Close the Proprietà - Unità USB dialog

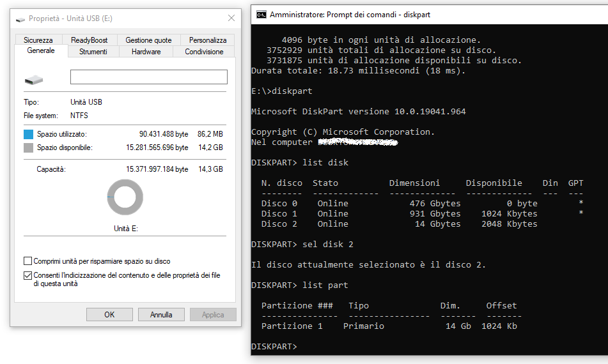(231, 18)
